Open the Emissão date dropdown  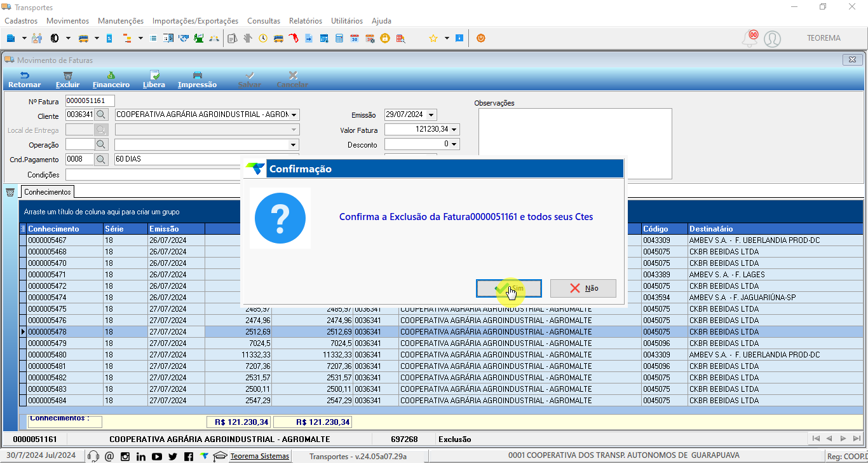(x=431, y=115)
